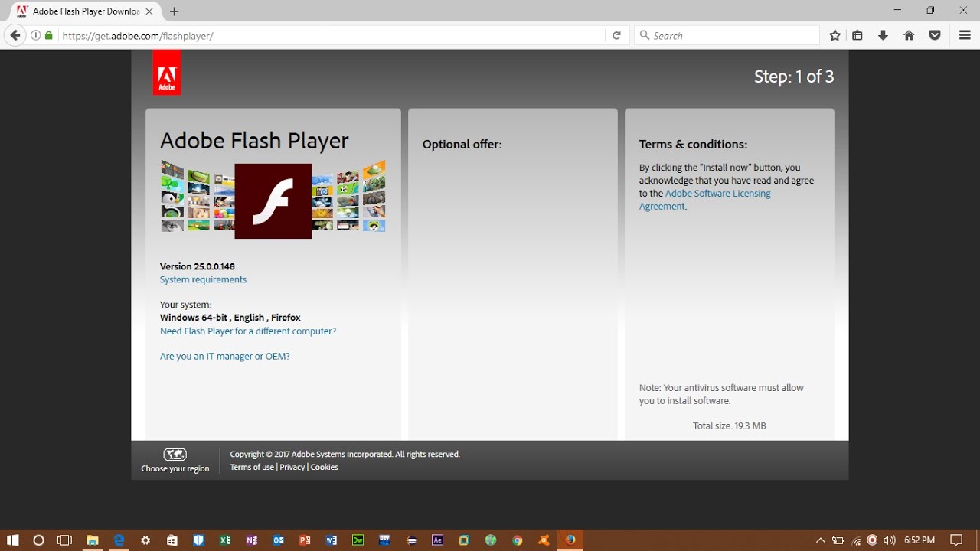Viewport: 980px width, 551px height.
Task: Launch PowerPoint from the taskbar
Action: pos(305,540)
